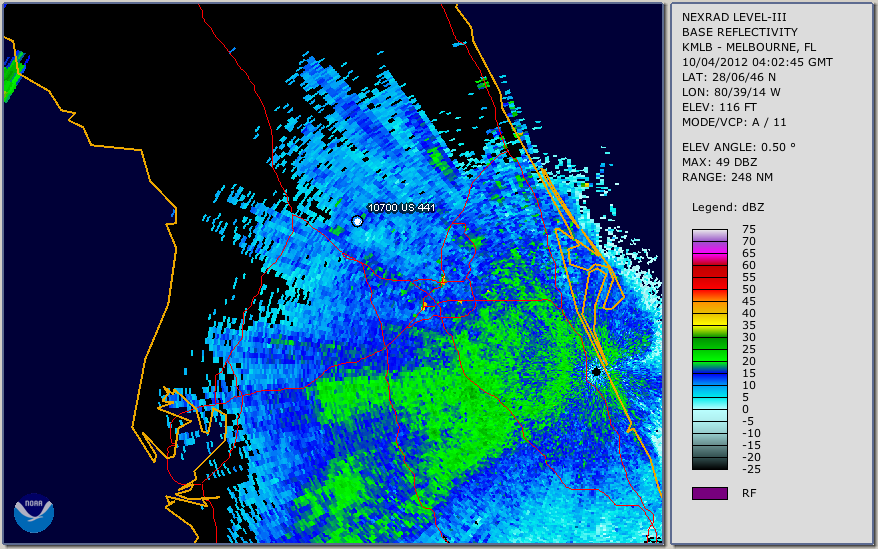Screen dimensions: 878x549
Task: Click the 'ELEV: 116 FT' line
Action: point(719,107)
